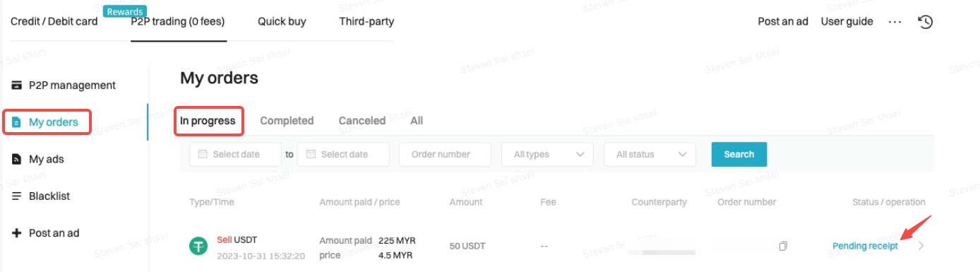Open order history clock icon
This screenshot has height=272, width=980.
pyautogui.click(x=925, y=21)
